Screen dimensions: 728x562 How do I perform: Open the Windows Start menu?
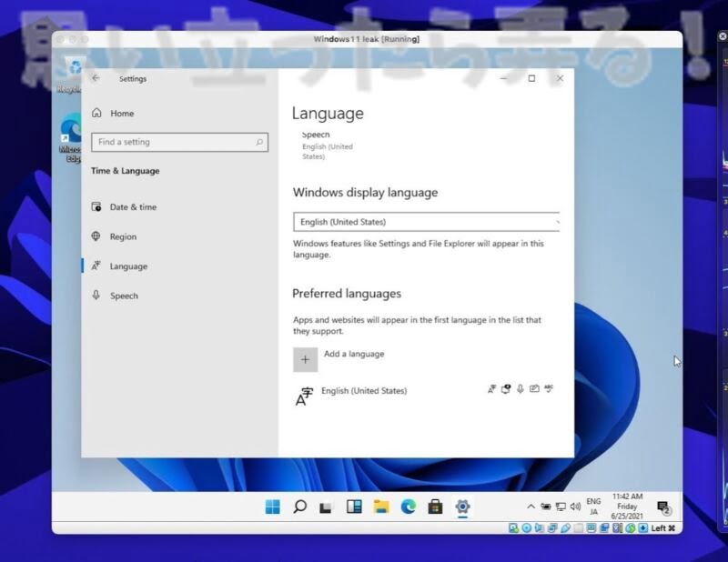[x=272, y=507]
